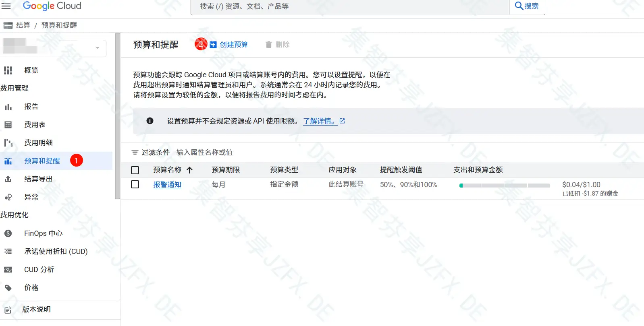Open the 了解详情 link

coord(320,121)
